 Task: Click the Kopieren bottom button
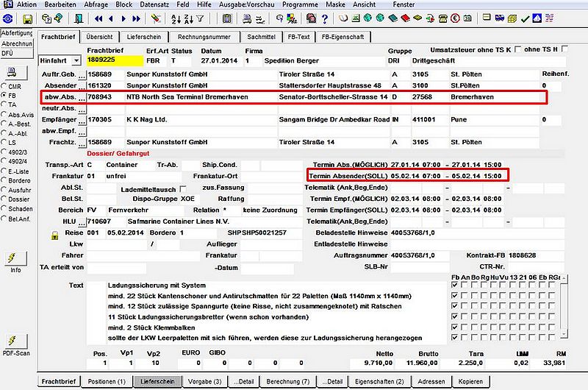(470, 381)
